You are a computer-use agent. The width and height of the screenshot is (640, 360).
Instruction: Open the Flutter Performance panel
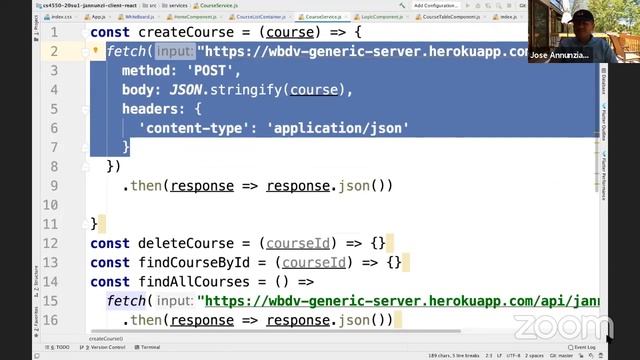603,175
